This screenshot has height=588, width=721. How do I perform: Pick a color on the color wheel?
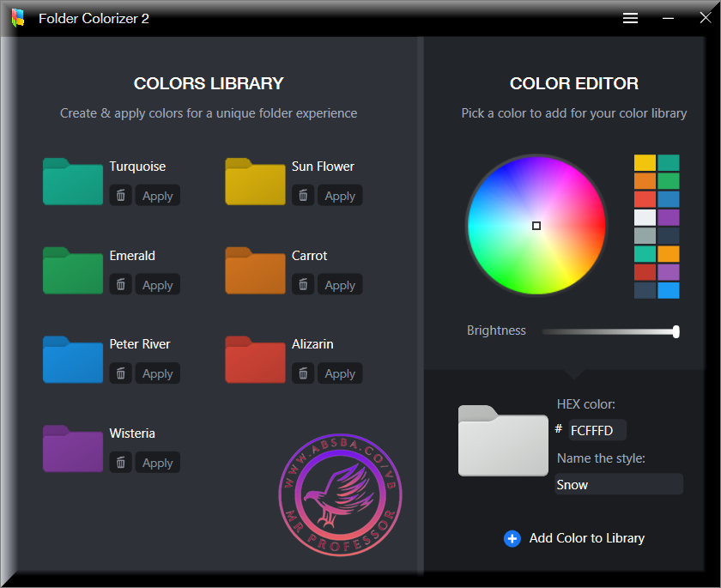point(536,225)
